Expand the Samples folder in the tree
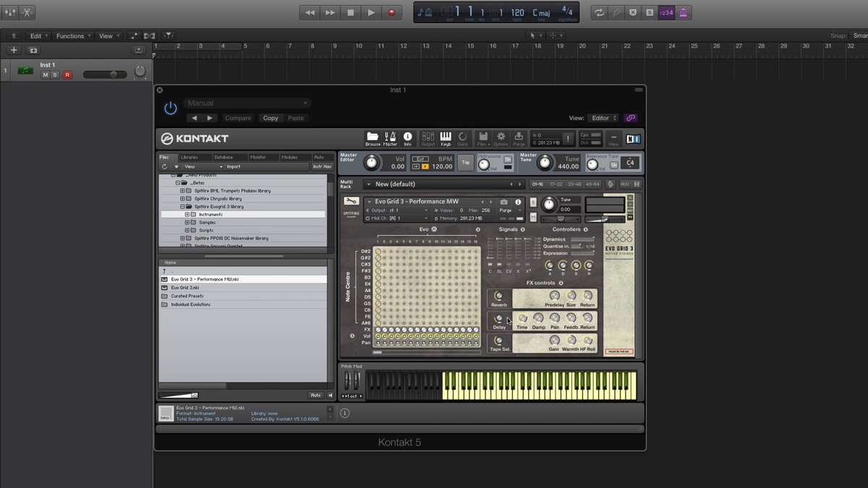 tap(187, 223)
